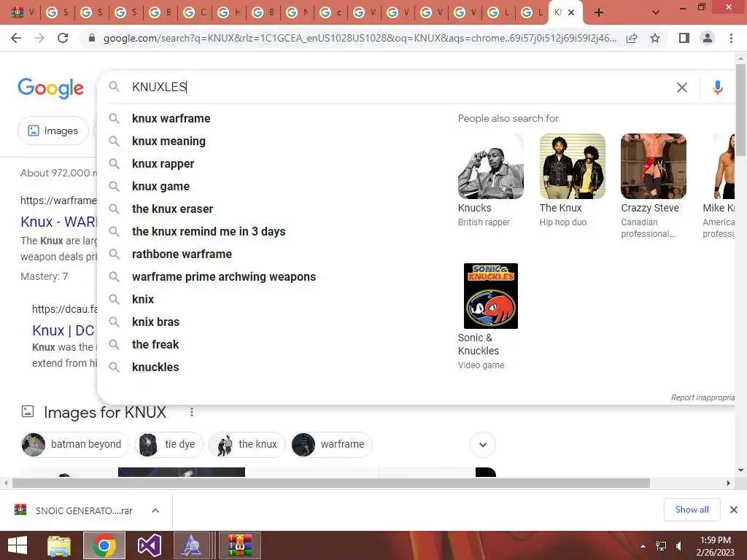The image size is (747, 560).
Task: Clear the search box text
Action: (x=682, y=87)
